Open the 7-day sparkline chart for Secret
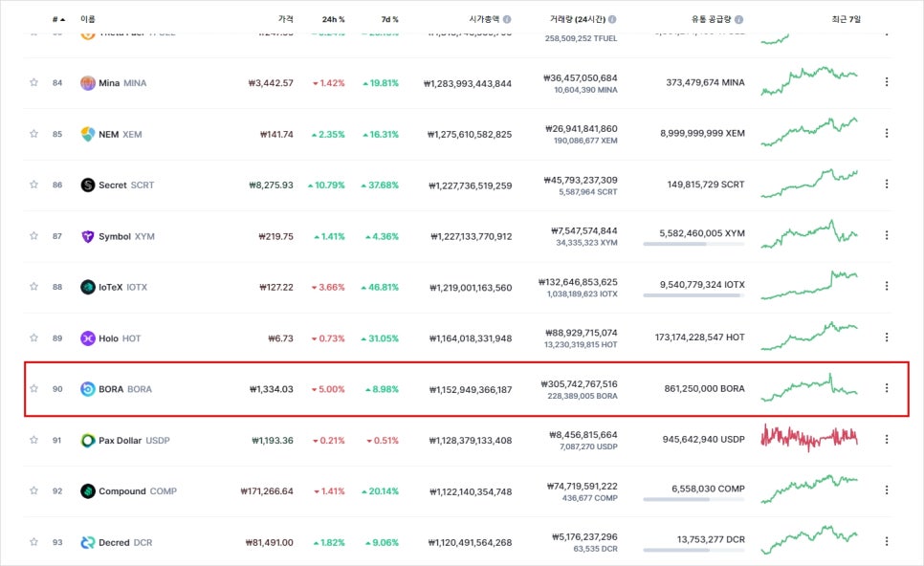 click(809, 184)
